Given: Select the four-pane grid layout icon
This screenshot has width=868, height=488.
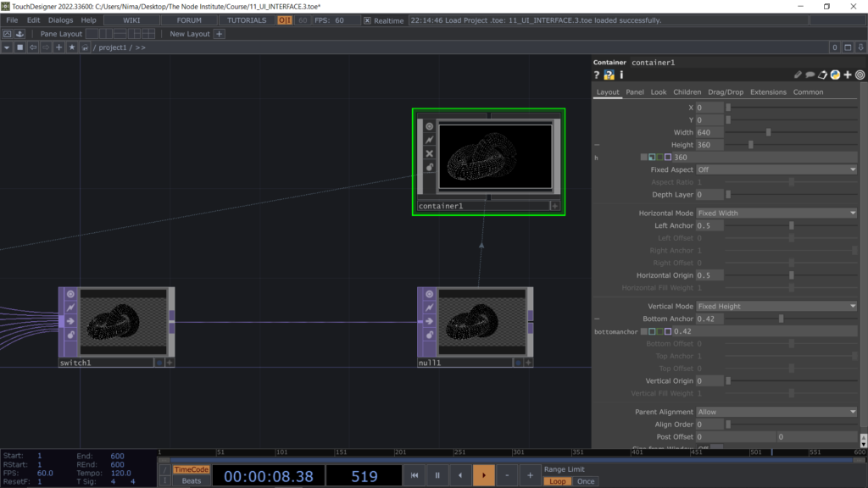Looking at the screenshot, I should click(x=148, y=34).
